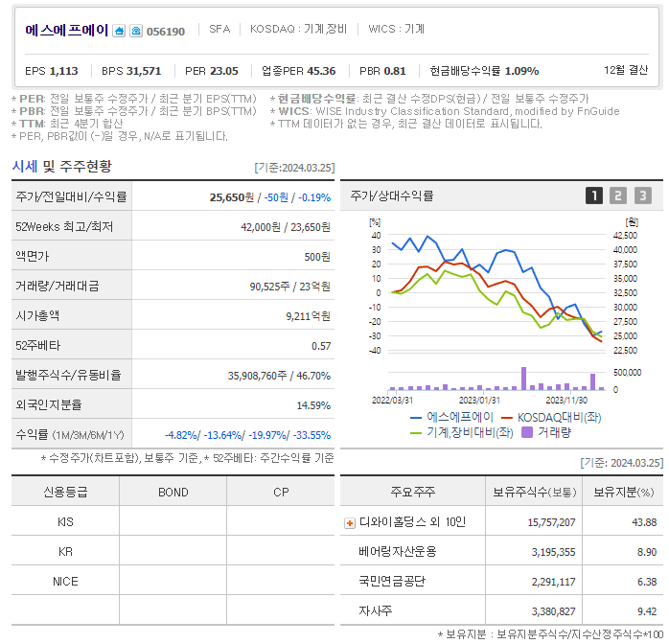Select share count 3,380,827
Image resolution: width=669 pixels, height=644 pixels.
click(553, 611)
